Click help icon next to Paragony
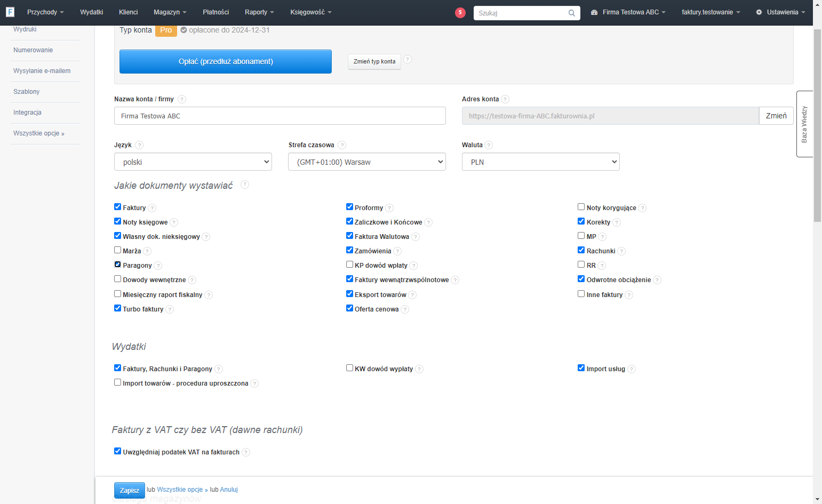The image size is (822, 504). pos(158,266)
